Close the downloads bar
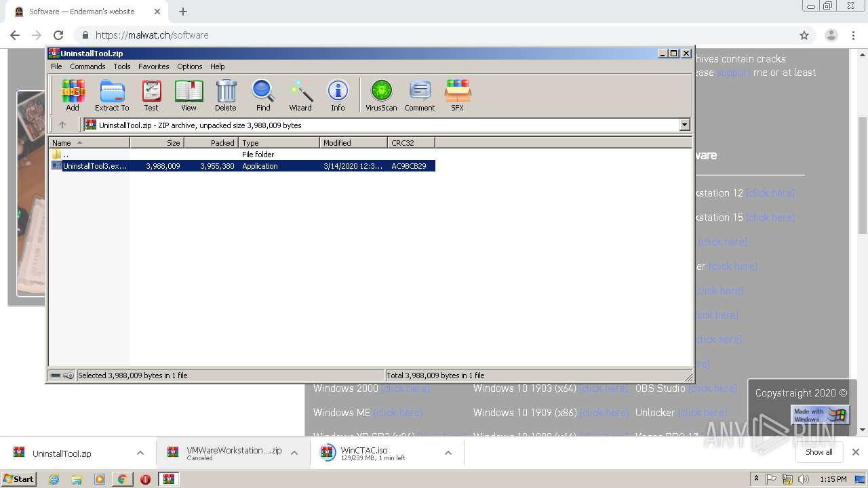 (x=856, y=452)
